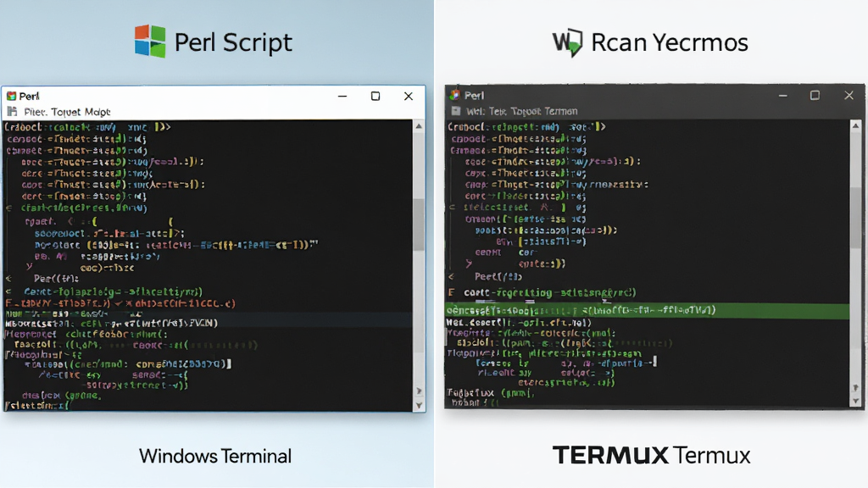Viewport: 868px width, 488px height.
Task: Minimize the dark right Perl window
Action: pos(782,96)
